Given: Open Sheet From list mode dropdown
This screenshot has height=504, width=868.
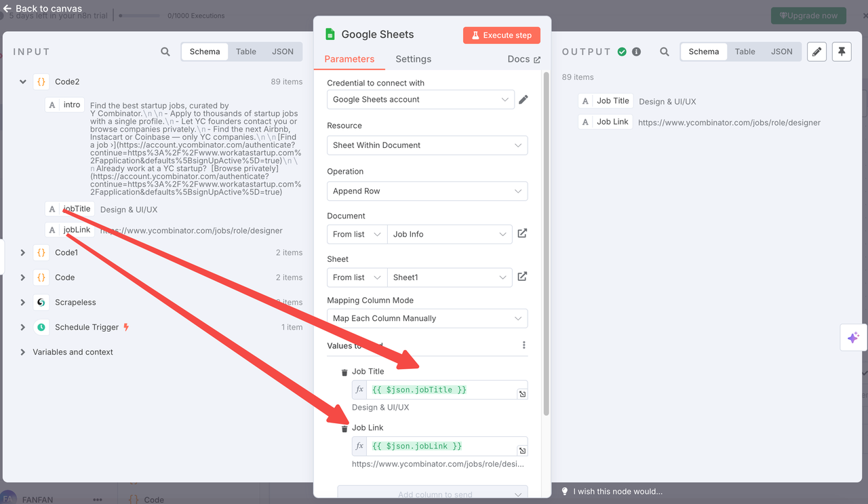Looking at the screenshot, I should click(x=357, y=277).
